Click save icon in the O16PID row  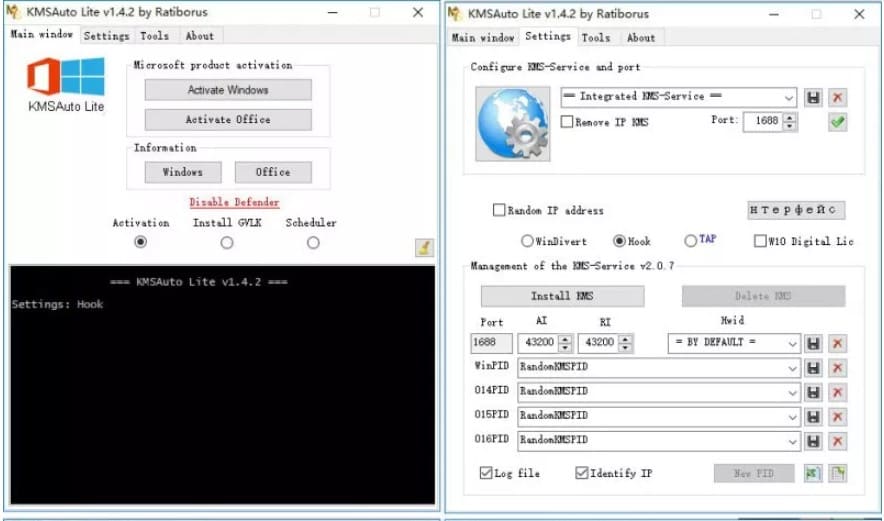(x=812, y=441)
